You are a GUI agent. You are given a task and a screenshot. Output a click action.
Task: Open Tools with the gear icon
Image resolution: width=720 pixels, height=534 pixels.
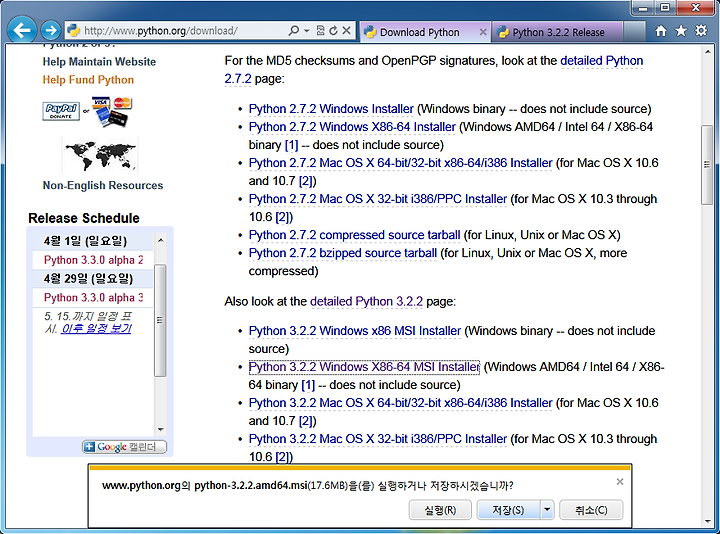click(701, 30)
